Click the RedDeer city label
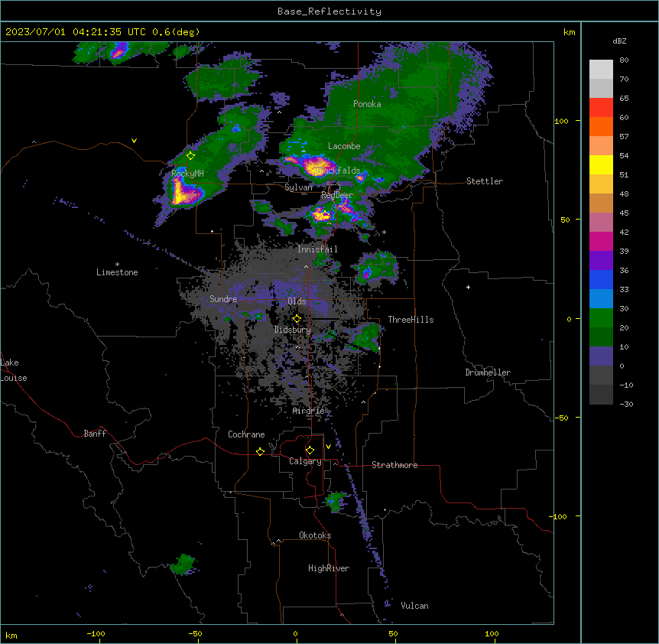The image size is (659, 644). pyautogui.click(x=336, y=195)
